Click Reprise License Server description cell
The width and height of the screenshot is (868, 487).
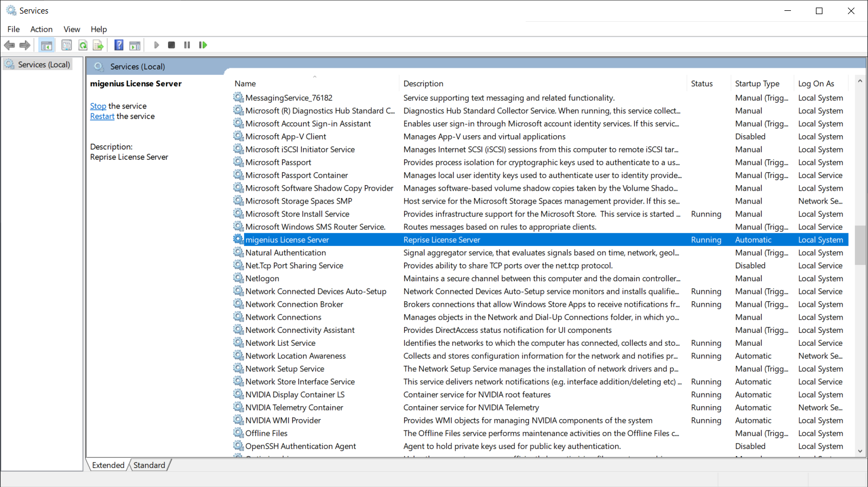point(442,239)
